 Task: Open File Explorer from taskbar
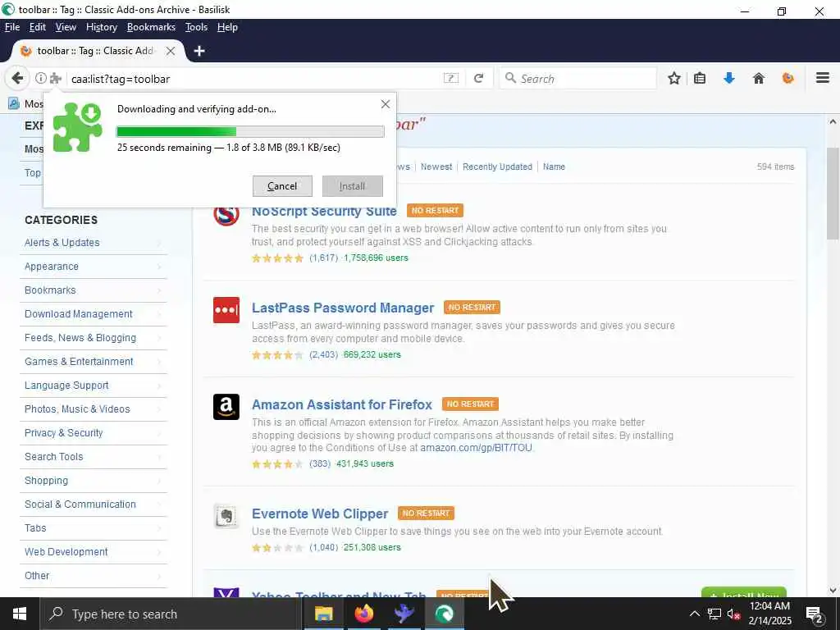click(323, 614)
